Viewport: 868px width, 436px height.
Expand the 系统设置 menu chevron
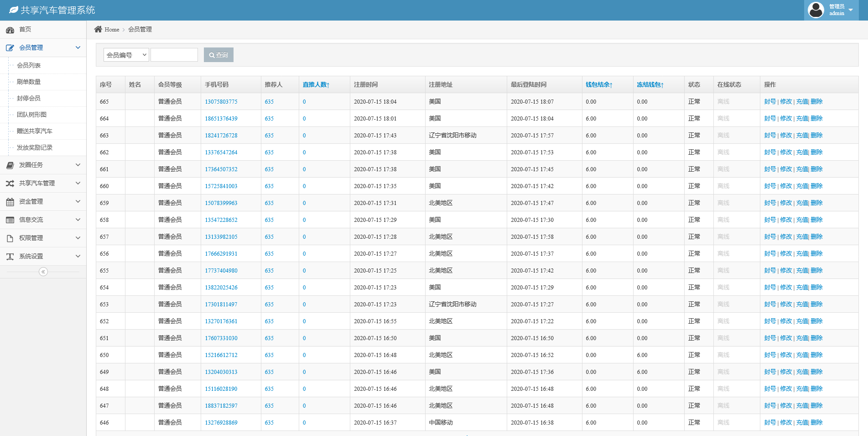[x=78, y=256]
